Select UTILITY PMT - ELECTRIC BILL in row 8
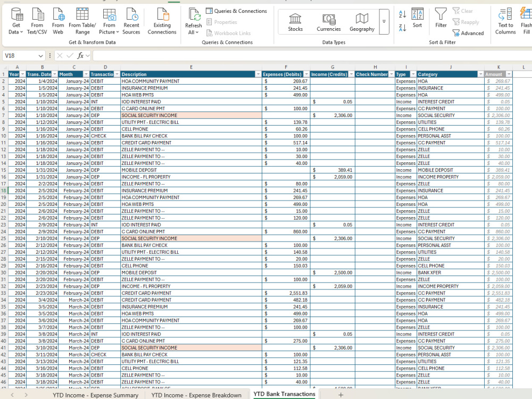This screenshot has height=399, width=532. [x=191, y=122]
